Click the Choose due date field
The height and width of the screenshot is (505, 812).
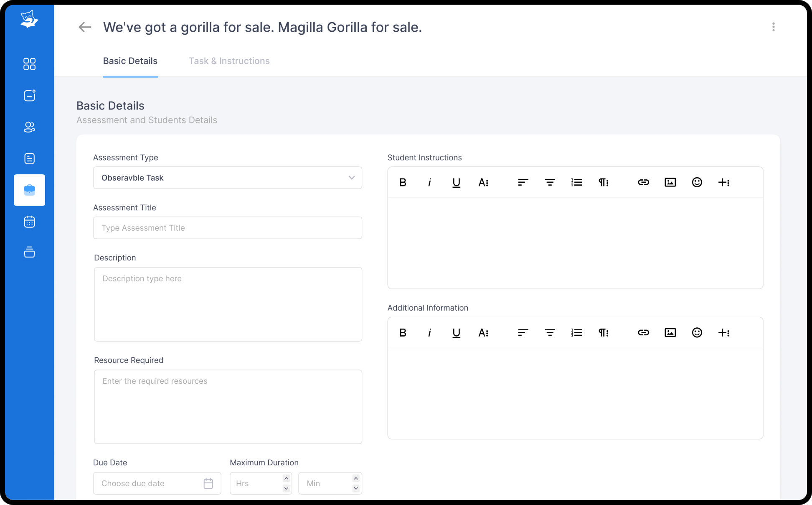pyautogui.click(x=157, y=483)
